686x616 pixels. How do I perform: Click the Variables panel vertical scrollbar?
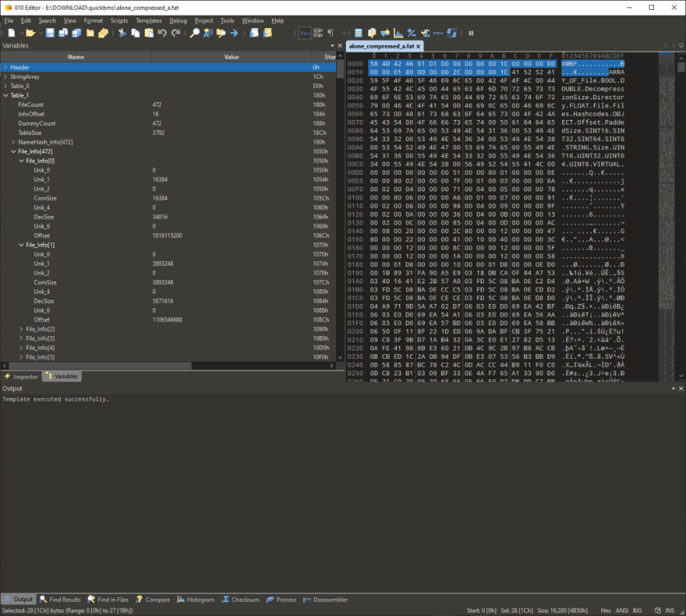(x=340, y=205)
